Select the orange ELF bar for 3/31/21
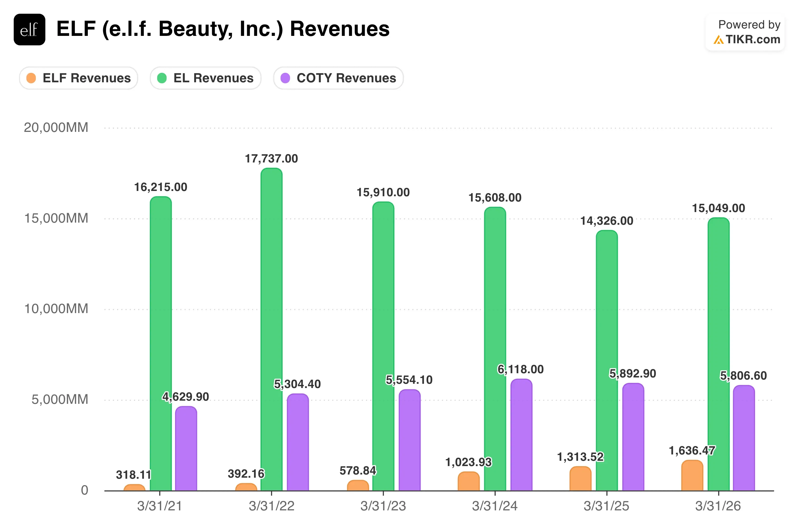 coord(134,487)
